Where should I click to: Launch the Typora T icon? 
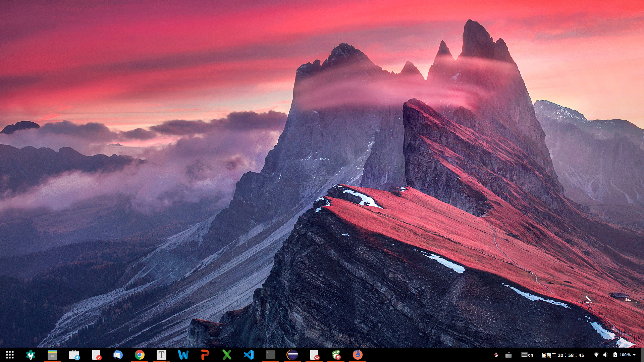point(161,355)
